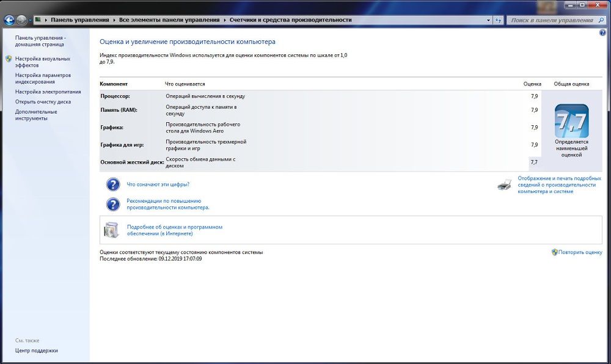Viewport: 611px width, 364px height.
Task: Click the 7,7 score in the hard disk row
Action: (534, 162)
